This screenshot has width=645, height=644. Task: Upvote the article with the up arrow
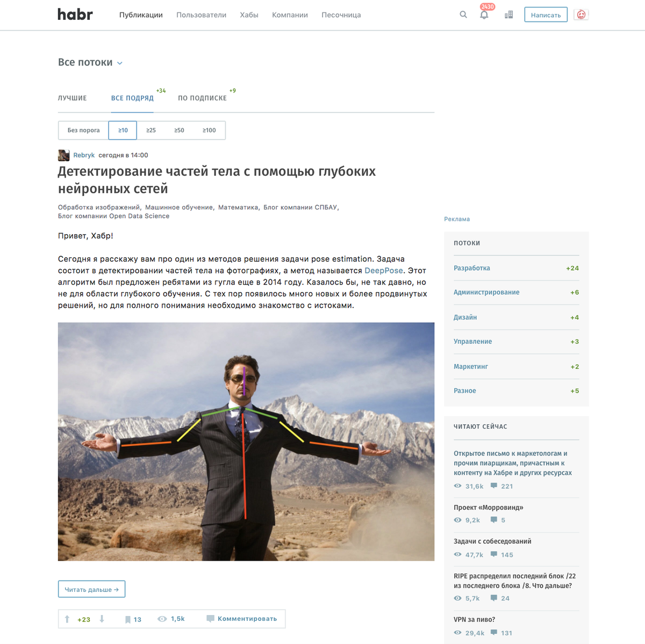coord(67,619)
